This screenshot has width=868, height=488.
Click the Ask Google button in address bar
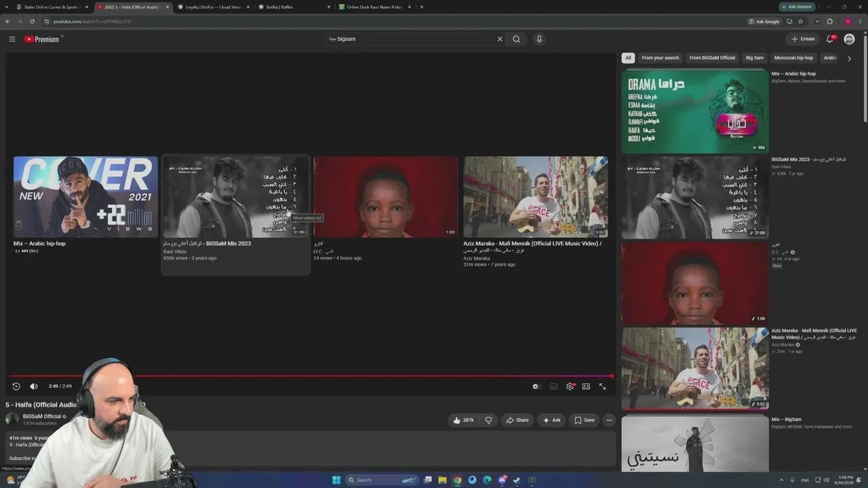coord(764,22)
